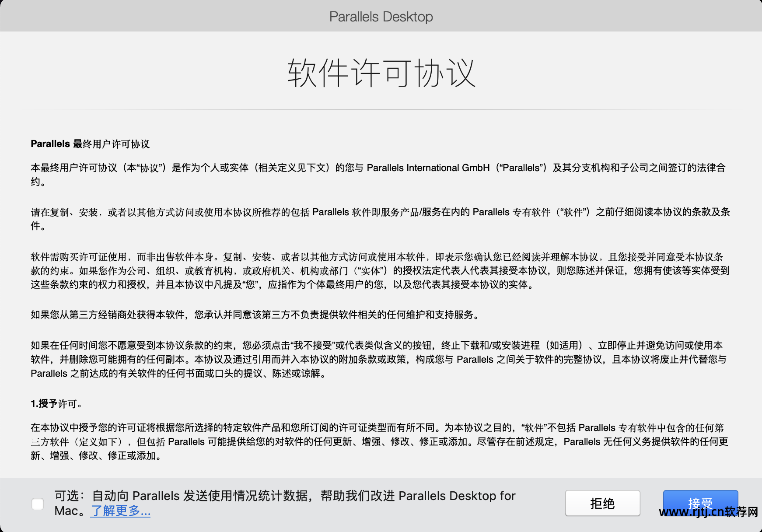Click the 接受 button
Viewport: 762px width, 532px height.
(700, 503)
